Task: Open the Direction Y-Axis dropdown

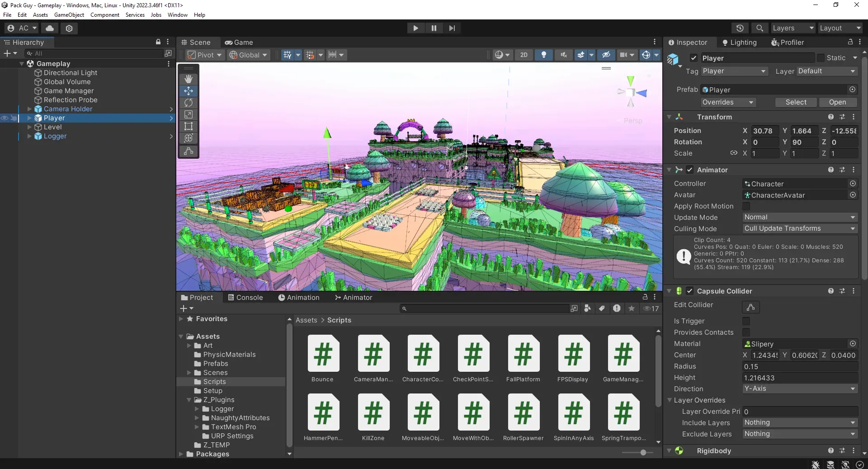Action: (800, 389)
